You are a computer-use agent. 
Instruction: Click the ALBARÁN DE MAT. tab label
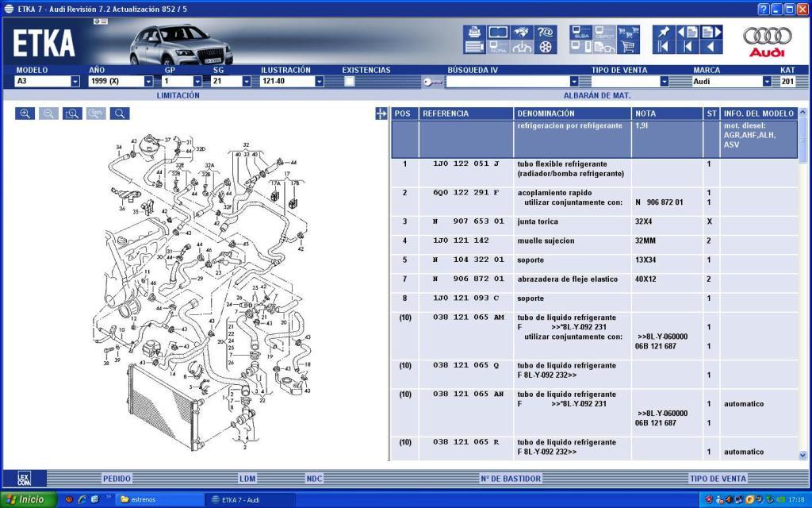[x=597, y=95]
